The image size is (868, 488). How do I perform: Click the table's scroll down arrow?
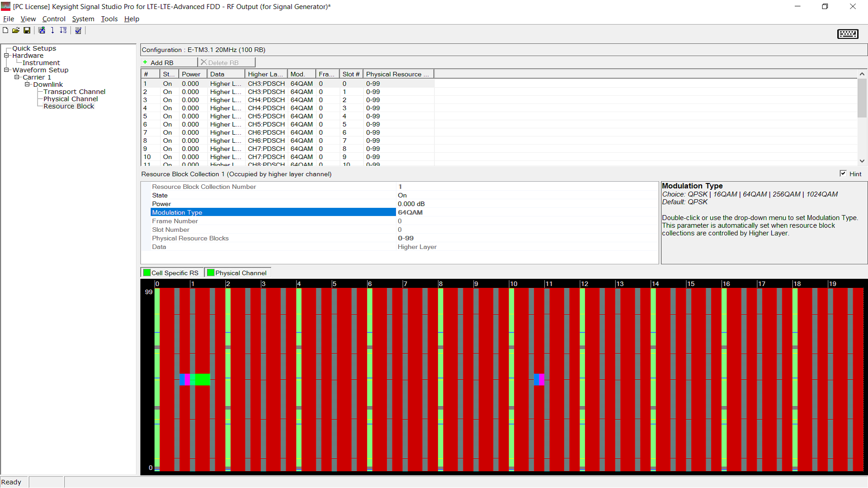[862, 161]
